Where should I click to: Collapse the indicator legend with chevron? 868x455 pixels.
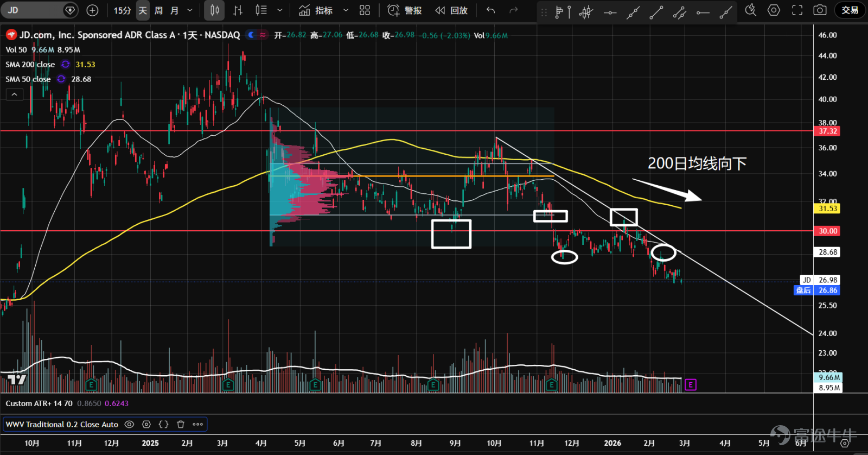[15, 94]
